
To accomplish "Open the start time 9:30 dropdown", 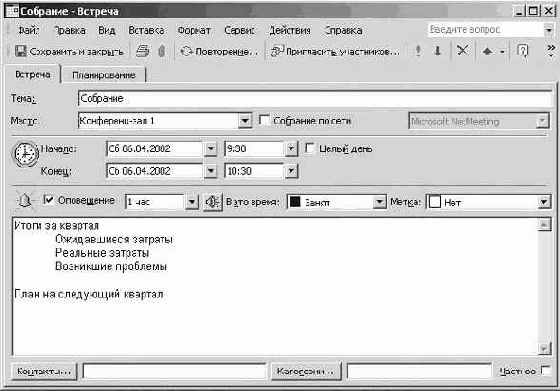I will click(x=291, y=149).
